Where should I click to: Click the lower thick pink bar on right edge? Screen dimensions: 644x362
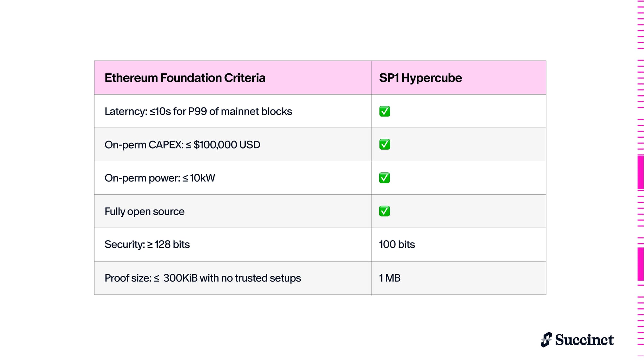tap(640, 264)
